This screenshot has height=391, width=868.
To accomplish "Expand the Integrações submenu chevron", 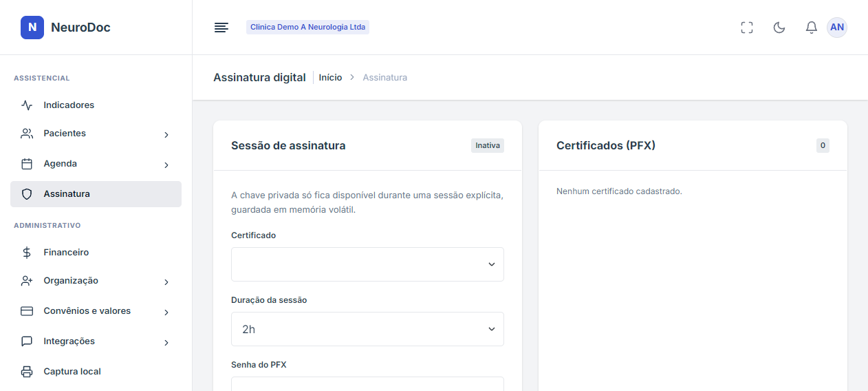I will [166, 343].
